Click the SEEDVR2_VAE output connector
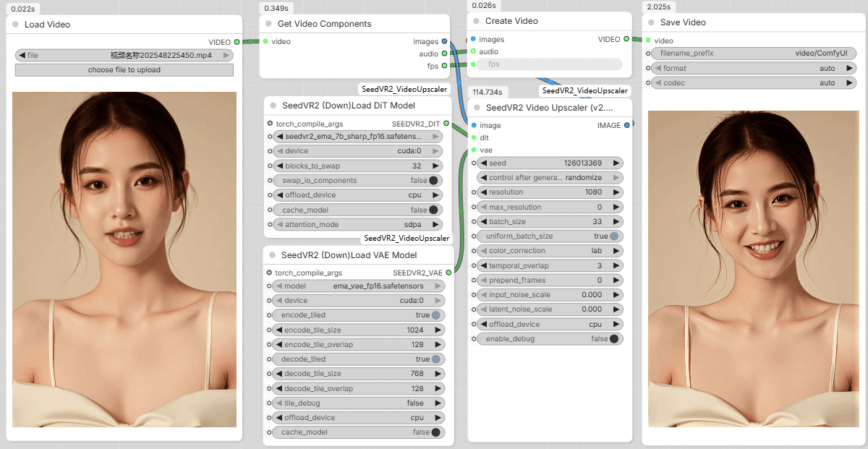Viewport: 868px width, 449px height. pos(448,273)
